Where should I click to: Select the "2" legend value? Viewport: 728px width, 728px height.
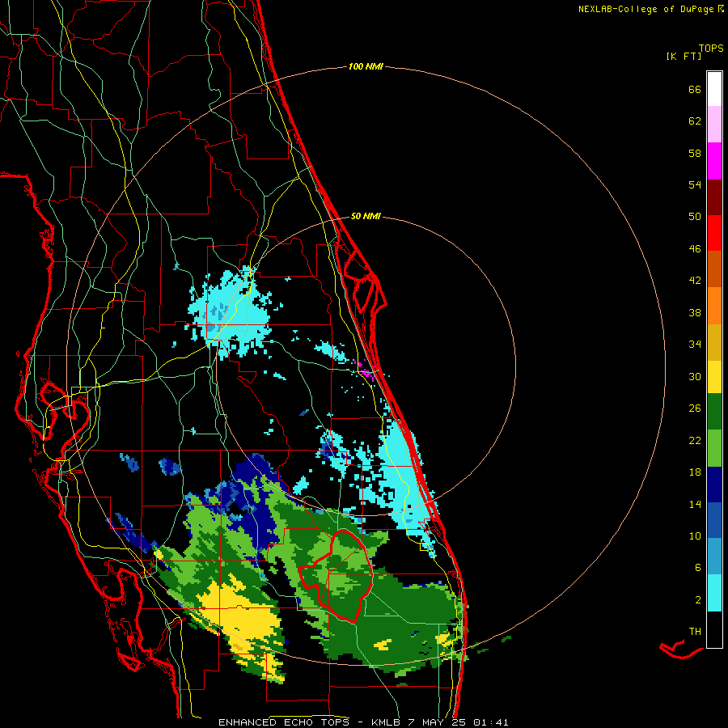[x=698, y=600]
